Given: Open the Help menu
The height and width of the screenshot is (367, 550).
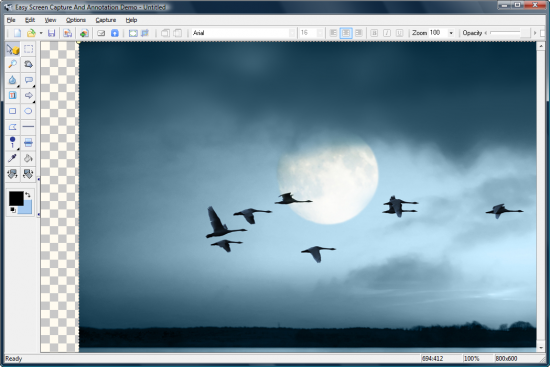Looking at the screenshot, I should (131, 20).
